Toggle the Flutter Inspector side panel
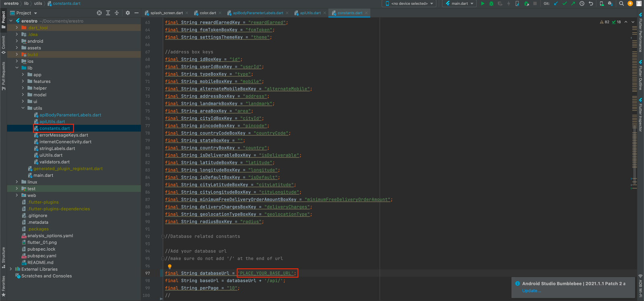 (x=640, y=115)
